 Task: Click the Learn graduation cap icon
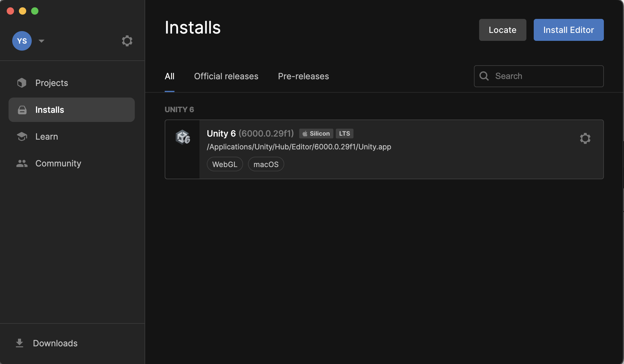click(22, 137)
